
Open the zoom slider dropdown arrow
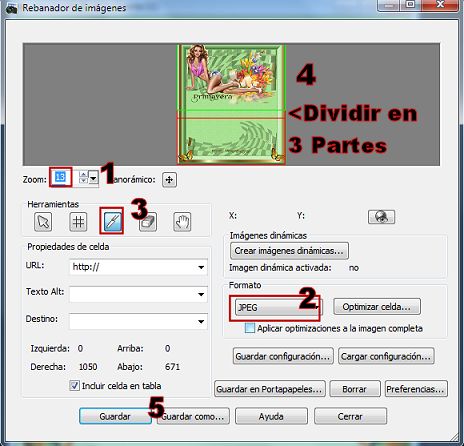[93, 178]
